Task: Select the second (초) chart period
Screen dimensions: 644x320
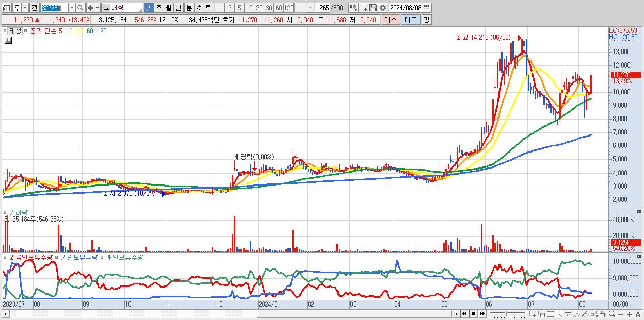Action: (x=199, y=8)
